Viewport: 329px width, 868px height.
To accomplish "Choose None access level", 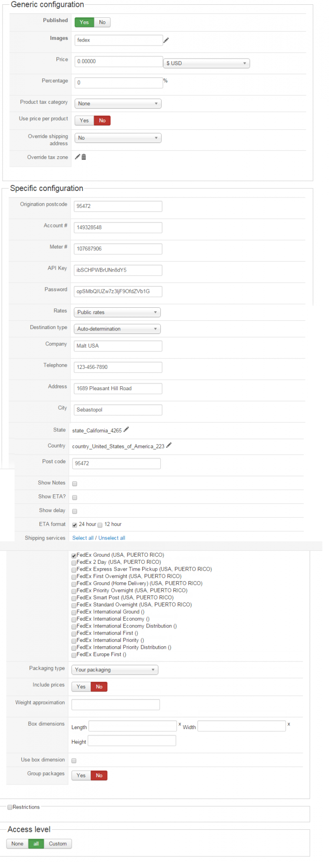I will [x=17, y=844].
